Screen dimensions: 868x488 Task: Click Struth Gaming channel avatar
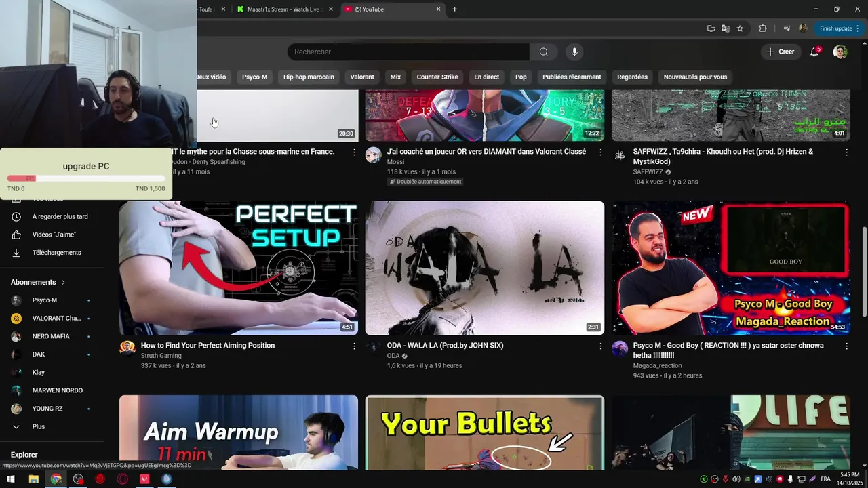click(x=127, y=348)
